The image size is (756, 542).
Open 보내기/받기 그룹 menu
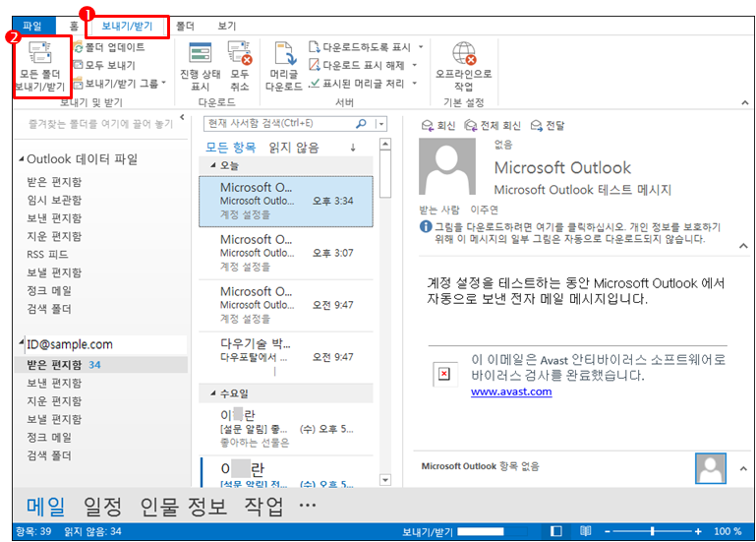(x=120, y=84)
